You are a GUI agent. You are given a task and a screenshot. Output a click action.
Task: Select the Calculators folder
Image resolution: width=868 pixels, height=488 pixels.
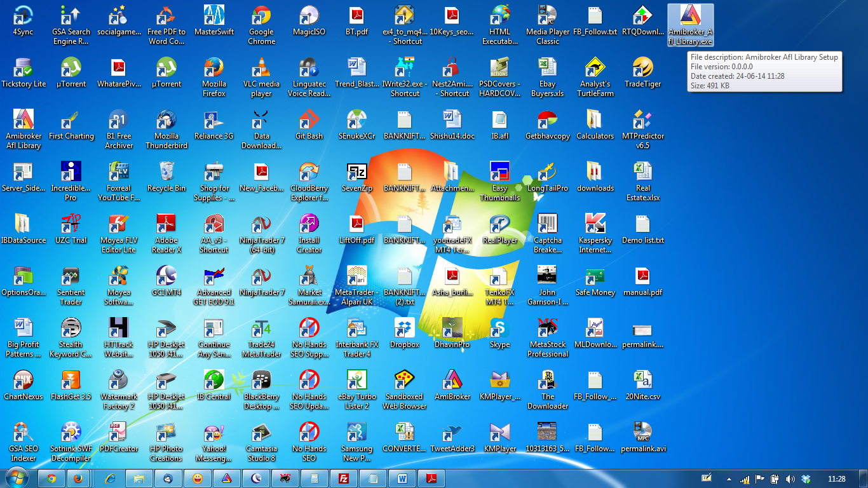(595, 125)
